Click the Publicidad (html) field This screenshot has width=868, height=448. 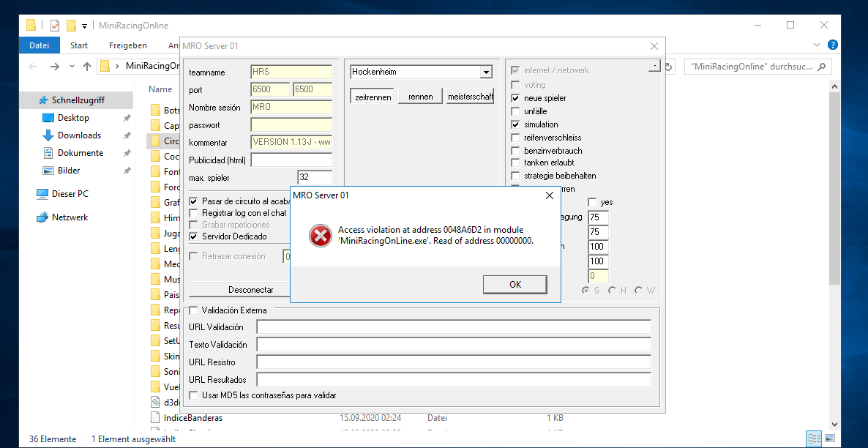(x=291, y=160)
